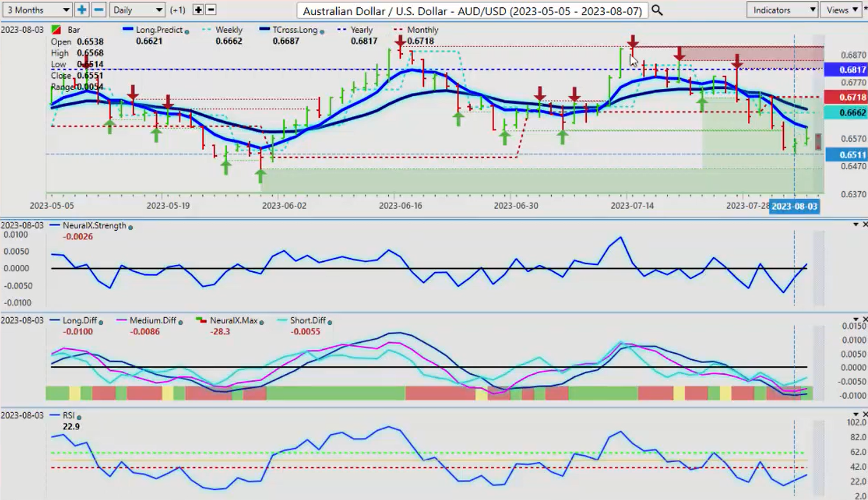868x500 pixels.
Task: Click the RSI value 22.9
Action: [x=71, y=426]
